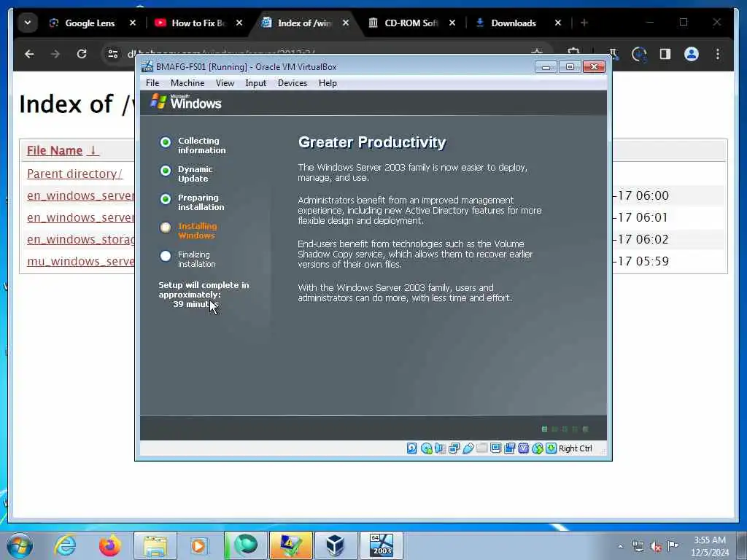Open the network icon in system tray

(638, 547)
